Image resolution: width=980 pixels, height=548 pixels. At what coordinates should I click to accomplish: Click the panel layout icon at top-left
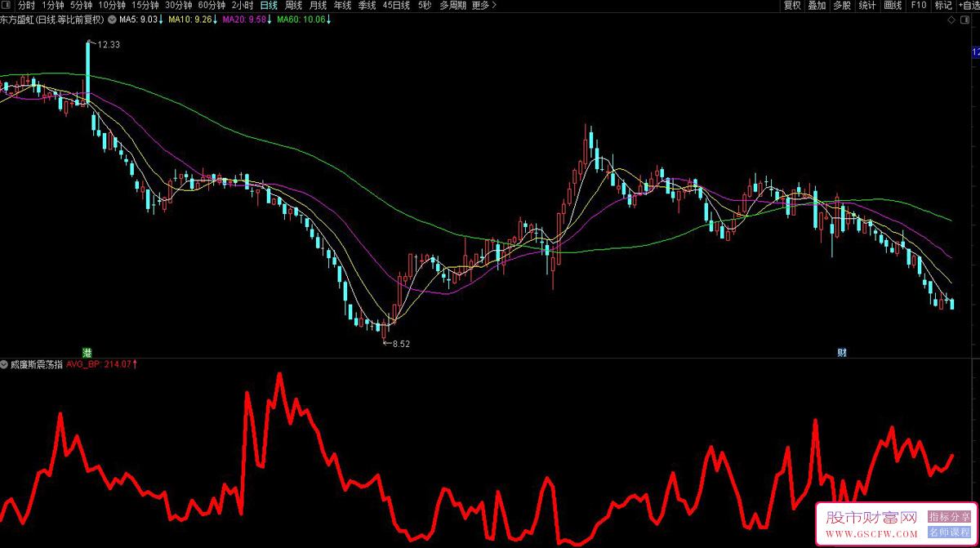point(7,5)
